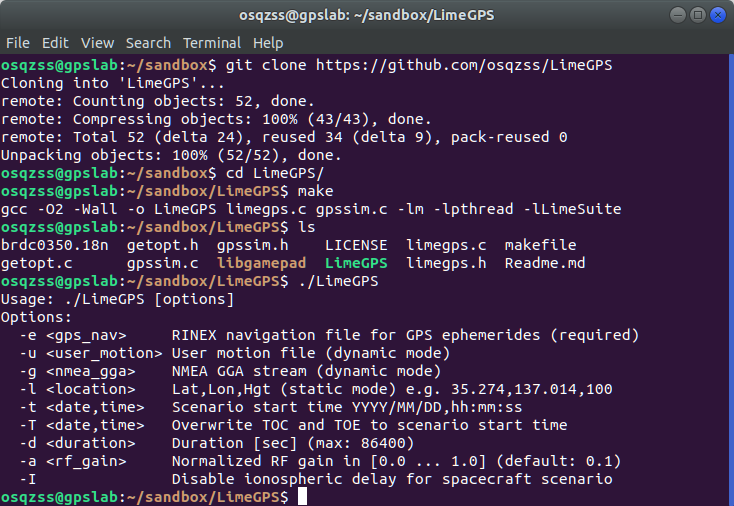
Task: Click the "-u <user_motion>" option
Action: 91,353
